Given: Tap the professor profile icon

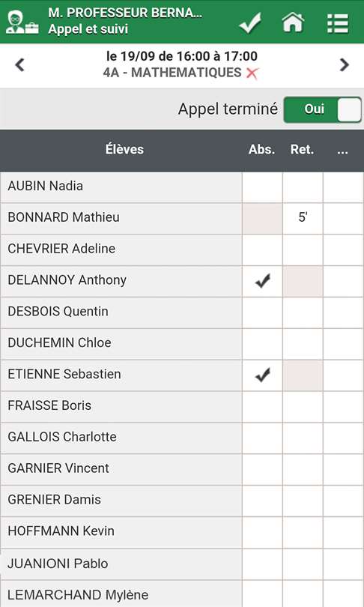Looking at the screenshot, I should (22, 23).
